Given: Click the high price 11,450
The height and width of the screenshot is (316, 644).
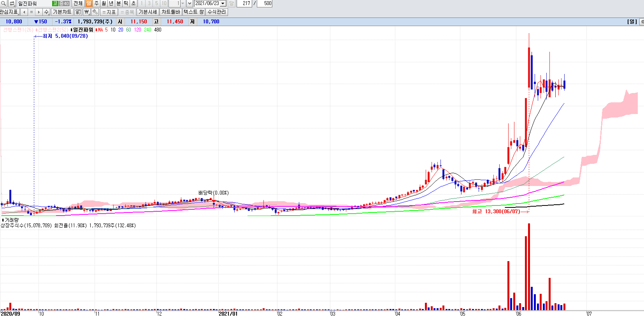Looking at the screenshot, I should pos(175,22).
